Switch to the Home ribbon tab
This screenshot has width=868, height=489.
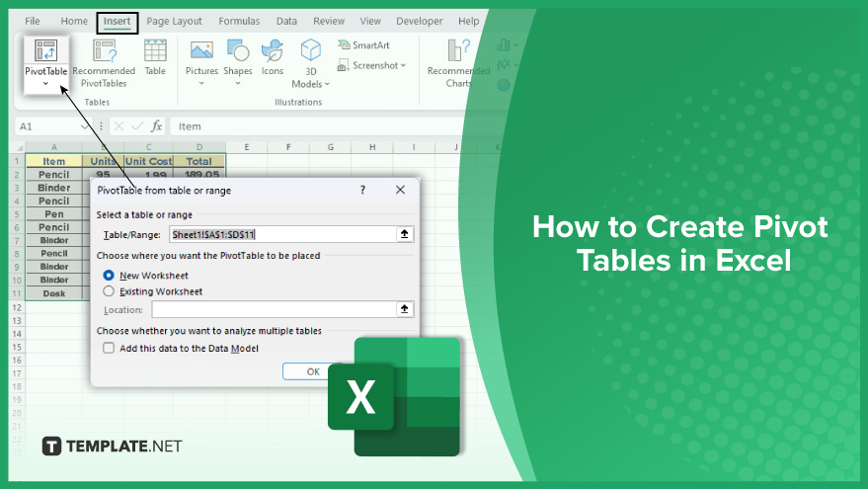click(74, 21)
